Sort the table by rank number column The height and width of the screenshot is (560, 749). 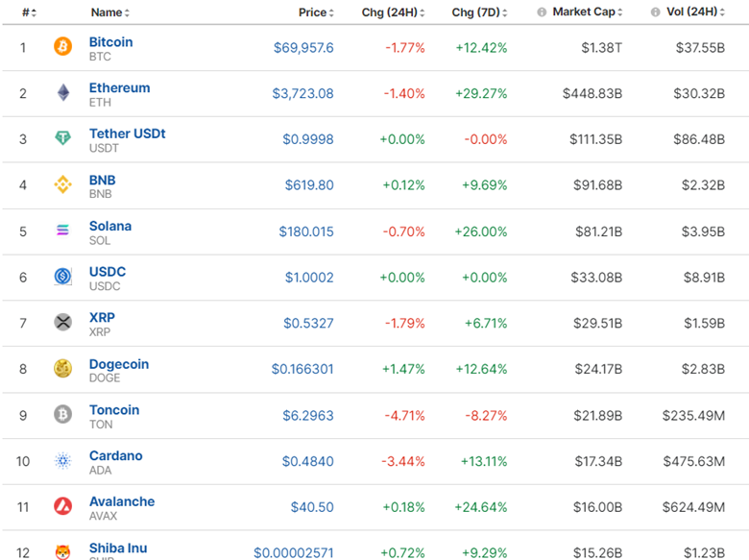(x=29, y=12)
